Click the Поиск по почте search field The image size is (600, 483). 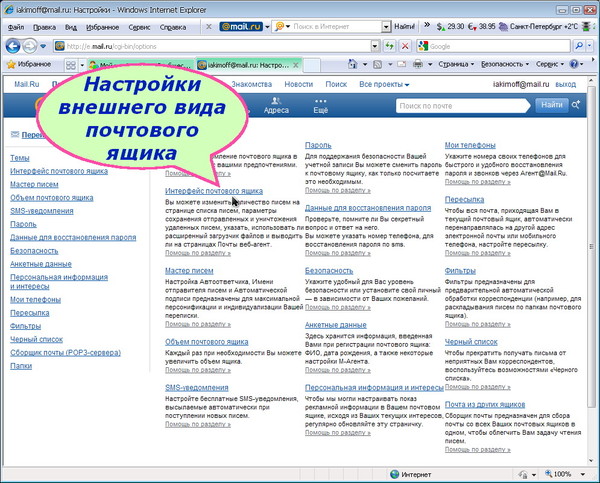click(x=461, y=106)
